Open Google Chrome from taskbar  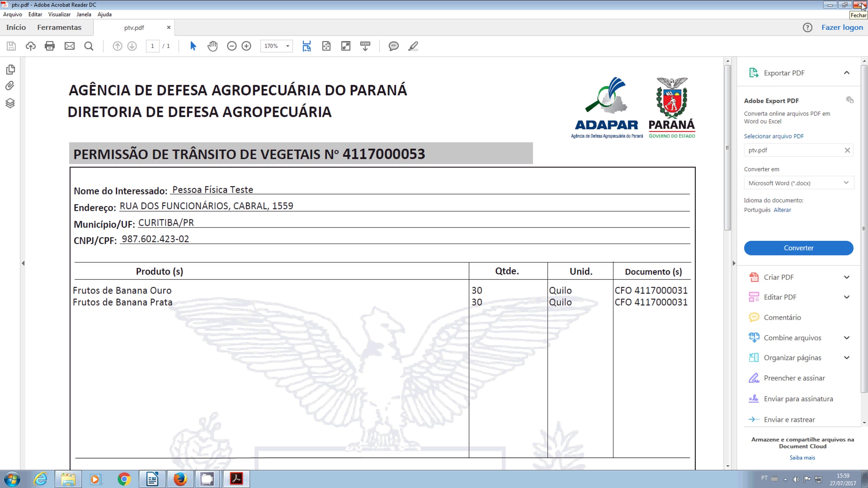point(124,479)
